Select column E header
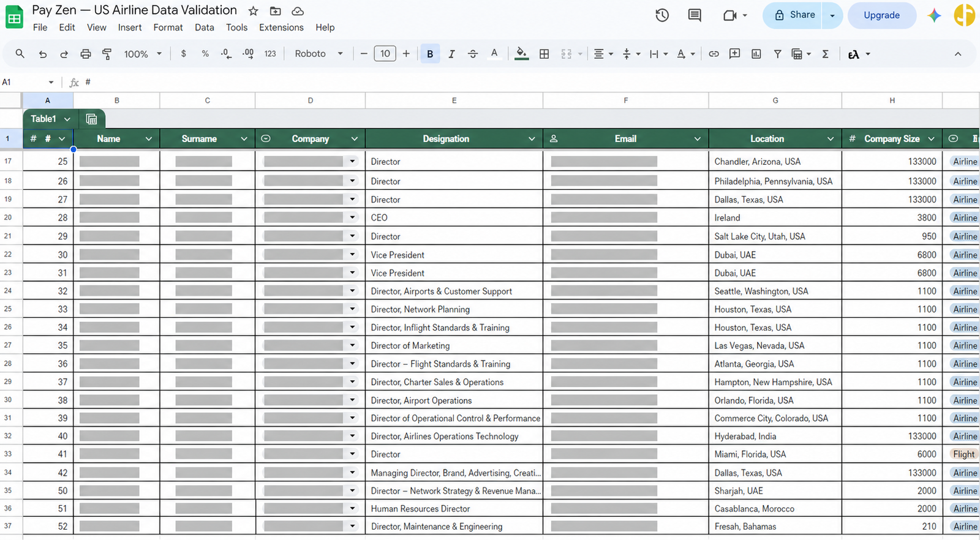980x540 pixels. click(454, 100)
